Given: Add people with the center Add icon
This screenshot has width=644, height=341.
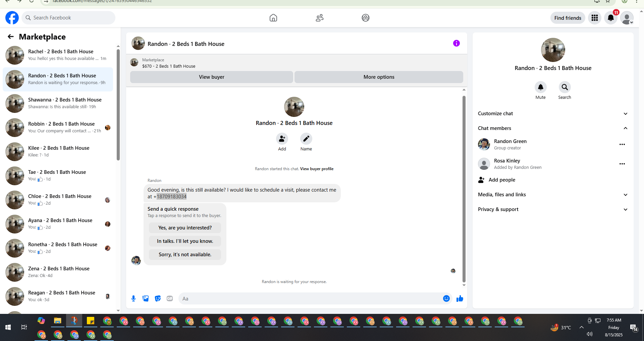Looking at the screenshot, I should (282, 139).
